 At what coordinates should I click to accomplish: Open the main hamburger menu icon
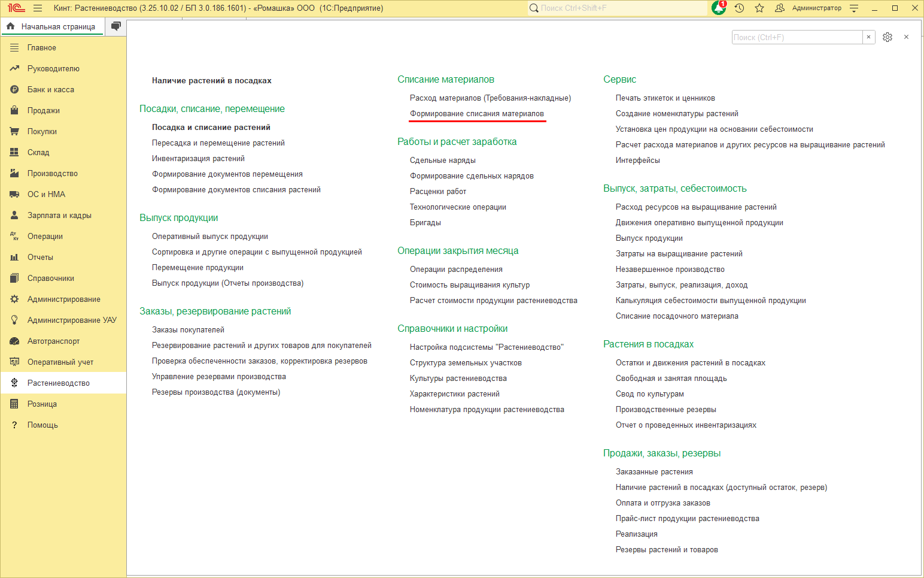[x=38, y=8]
